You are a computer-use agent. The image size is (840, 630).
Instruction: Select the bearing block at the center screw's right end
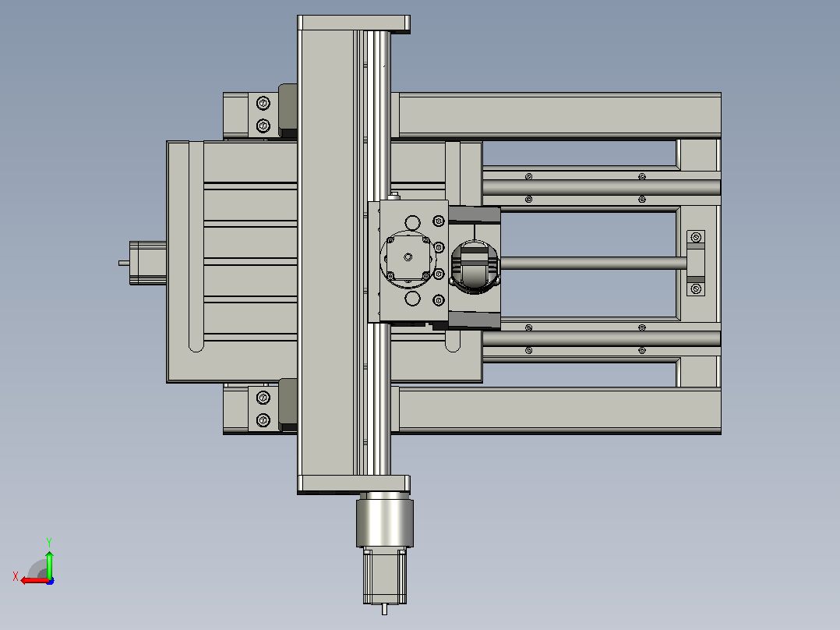coord(696,263)
